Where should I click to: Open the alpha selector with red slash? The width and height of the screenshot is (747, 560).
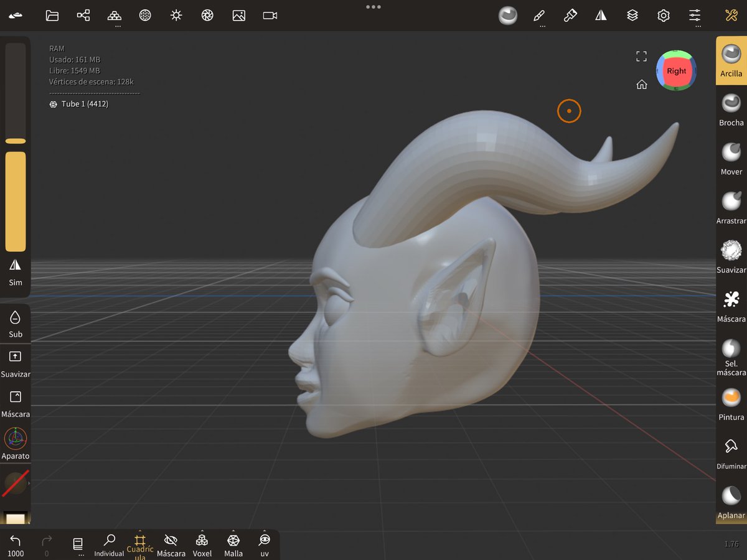[16, 483]
